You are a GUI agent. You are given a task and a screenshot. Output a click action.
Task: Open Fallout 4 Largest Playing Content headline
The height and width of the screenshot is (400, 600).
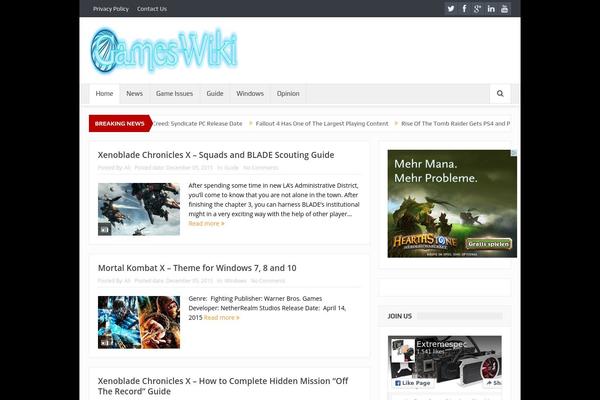pos(322,124)
